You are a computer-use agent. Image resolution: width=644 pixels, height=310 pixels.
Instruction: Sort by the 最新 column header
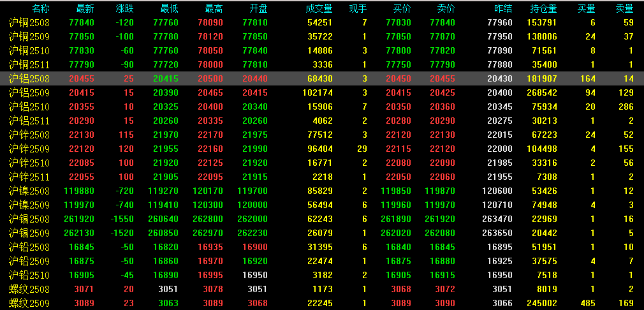(x=85, y=9)
